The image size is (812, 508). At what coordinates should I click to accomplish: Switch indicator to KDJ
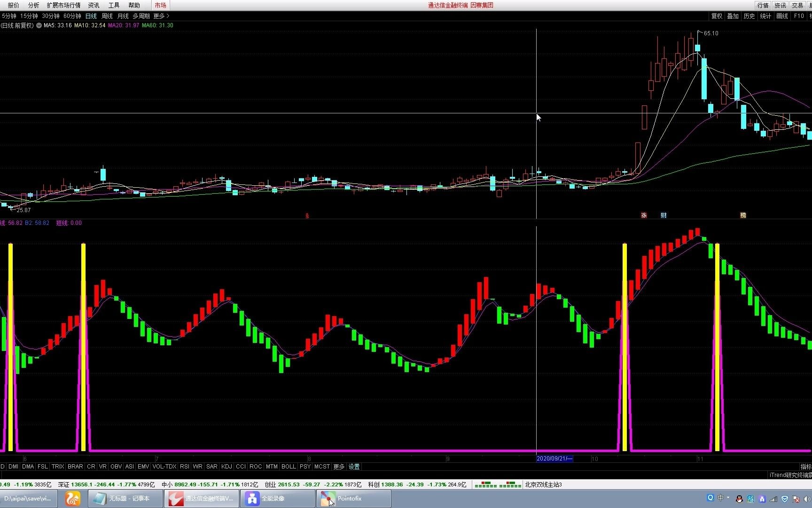click(x=226, y=467)
